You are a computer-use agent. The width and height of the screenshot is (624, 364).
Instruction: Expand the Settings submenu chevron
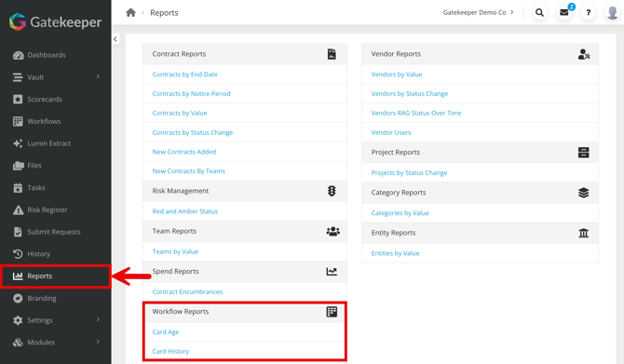98,319
